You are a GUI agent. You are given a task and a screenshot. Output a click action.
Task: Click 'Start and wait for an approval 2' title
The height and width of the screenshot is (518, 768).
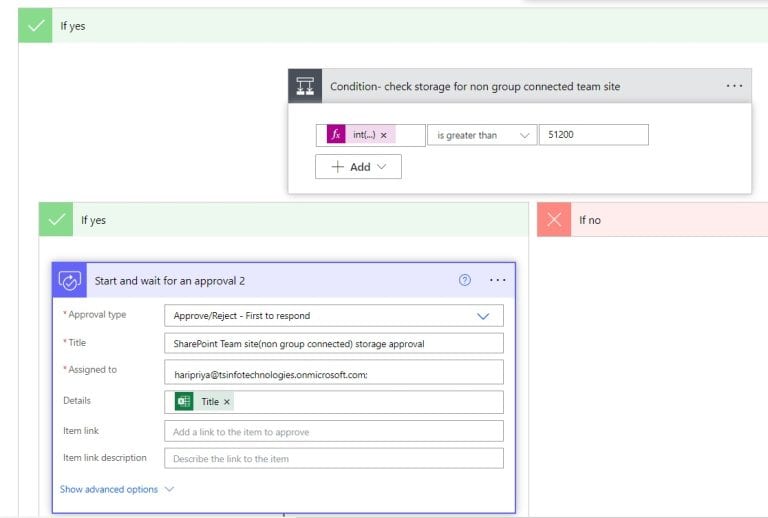(169, 281)
